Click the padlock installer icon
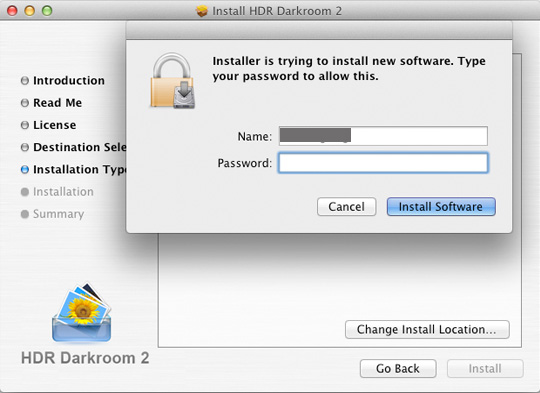 tap(173, 81)
